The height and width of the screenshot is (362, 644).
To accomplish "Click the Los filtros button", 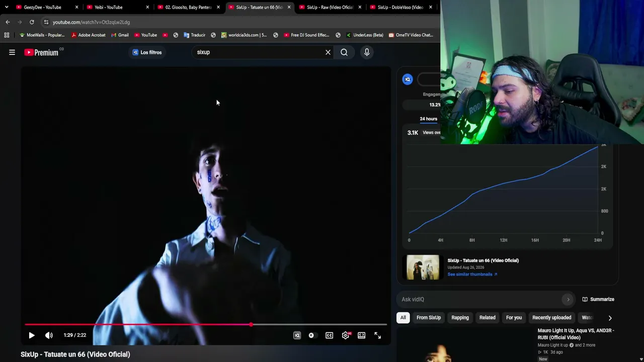I will 147,52.
